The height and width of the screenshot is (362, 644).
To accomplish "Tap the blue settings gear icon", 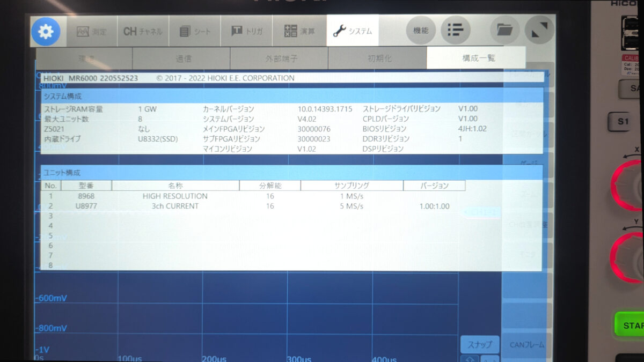I will (46, 31).
